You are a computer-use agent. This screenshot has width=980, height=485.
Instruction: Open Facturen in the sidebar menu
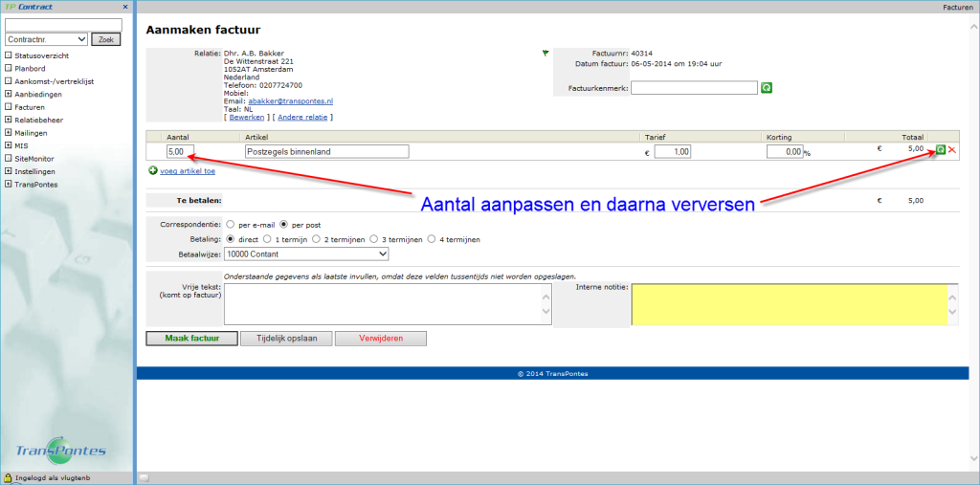click(30, 107)
